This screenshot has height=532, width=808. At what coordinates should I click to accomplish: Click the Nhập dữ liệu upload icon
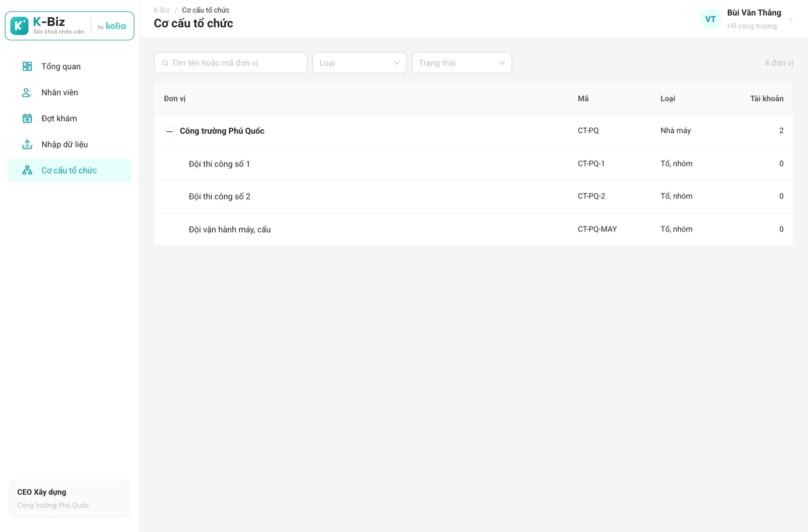pyautogui.click(x=27, y=144)
